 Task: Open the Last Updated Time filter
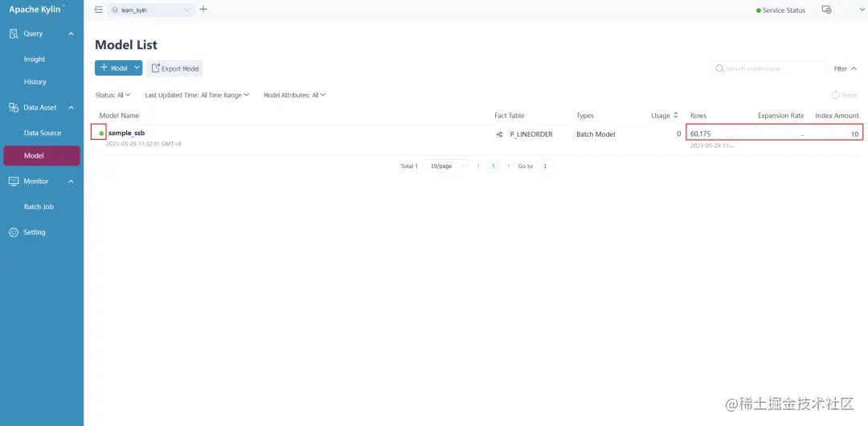click(197, 96)
